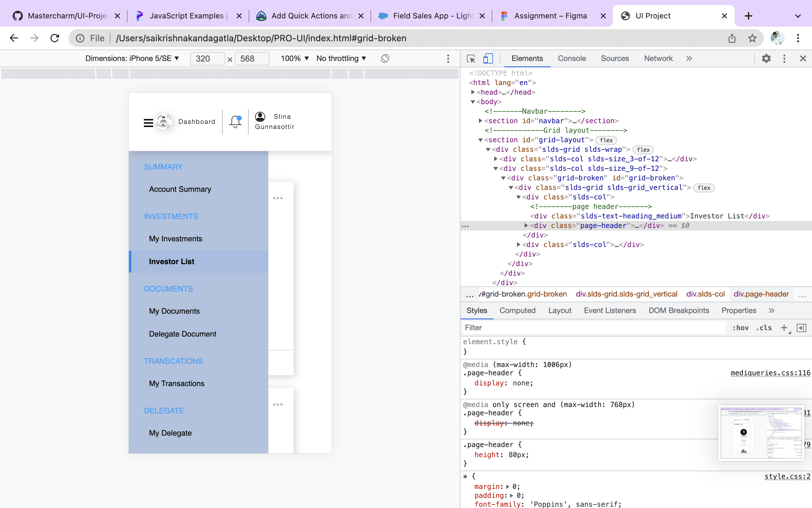The height and width of the screenshot is (508, 812).
Task: Click the notification bell icon
Action: 235,122
